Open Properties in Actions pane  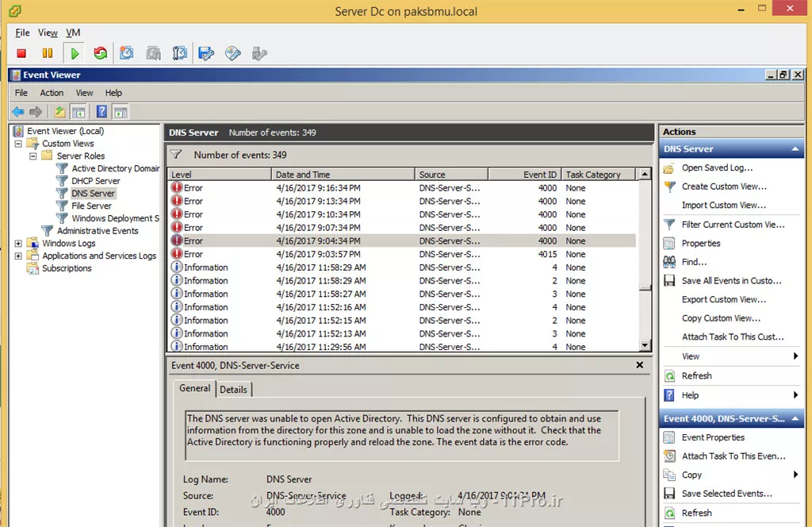click(x=701, y=244)
